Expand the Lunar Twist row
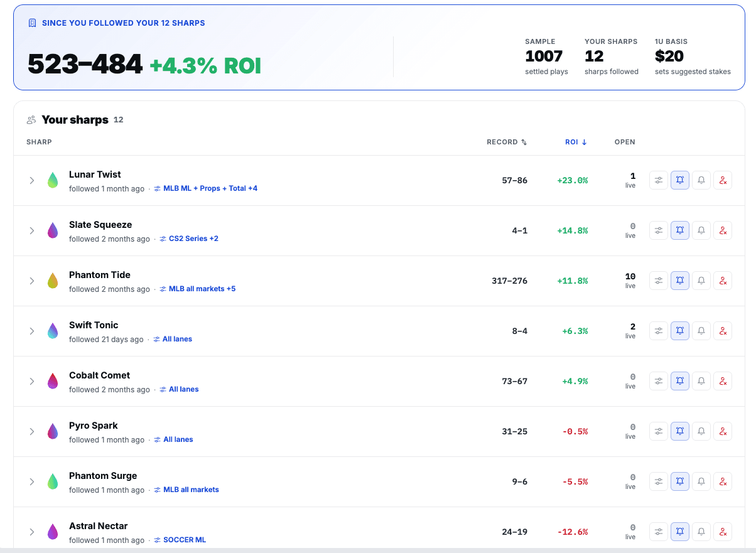This screenshot has width=756, height=553. point(31,180)
